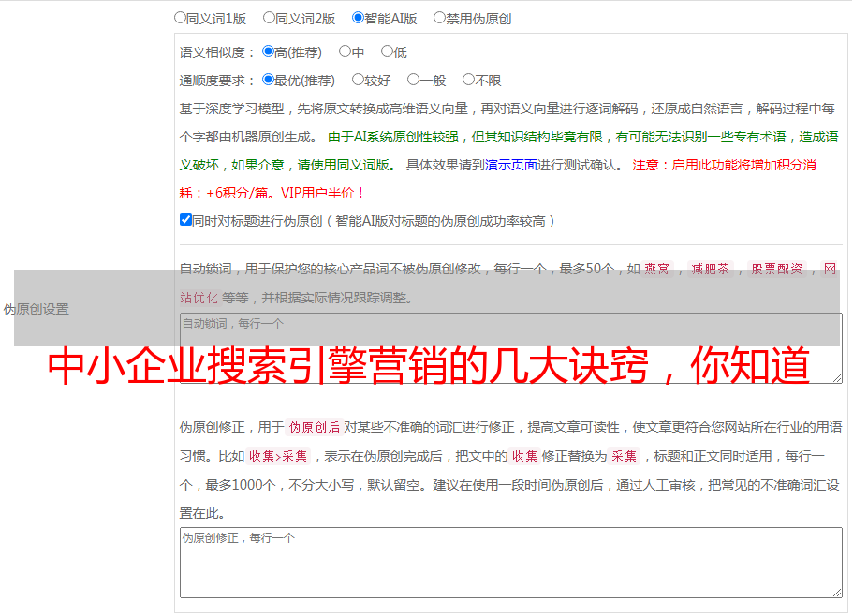Click the 减肥茶 example keyword
This screenshot has height=616, width=853.
pyautogui.click(x=711, y=269)
